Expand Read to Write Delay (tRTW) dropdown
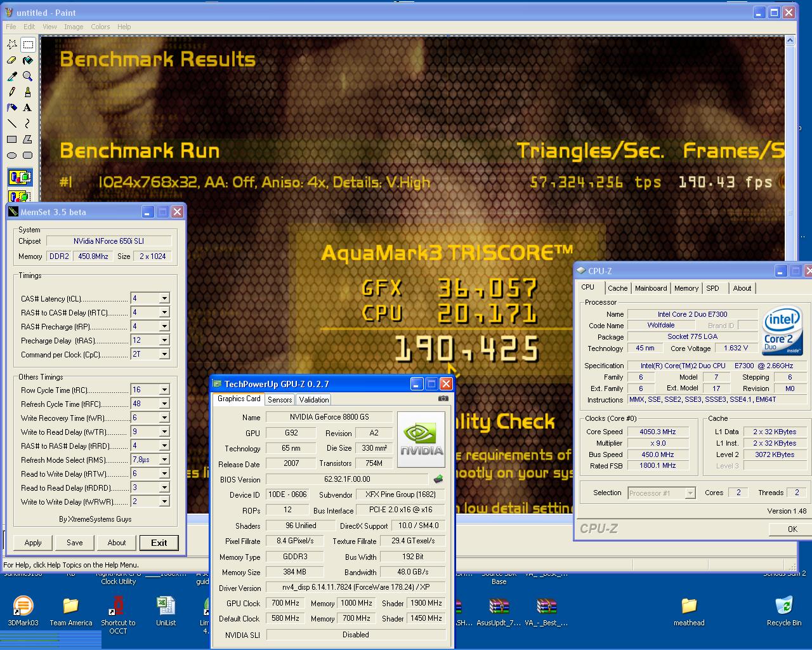The width and height of the screenshot is (812, 650). click(x=164, y=474)
